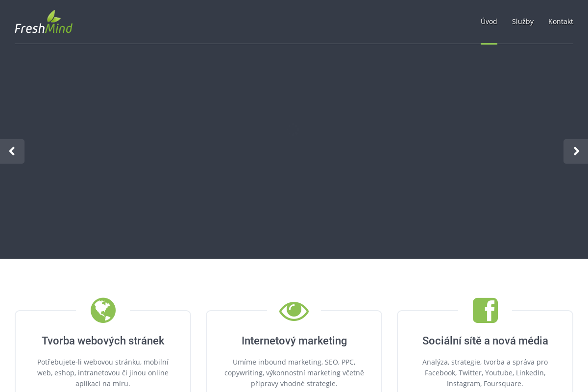Click the text starting with Potřebujete-li webovou stránku
The width and height of the screenshot is (588, 392).
point(103,372)
